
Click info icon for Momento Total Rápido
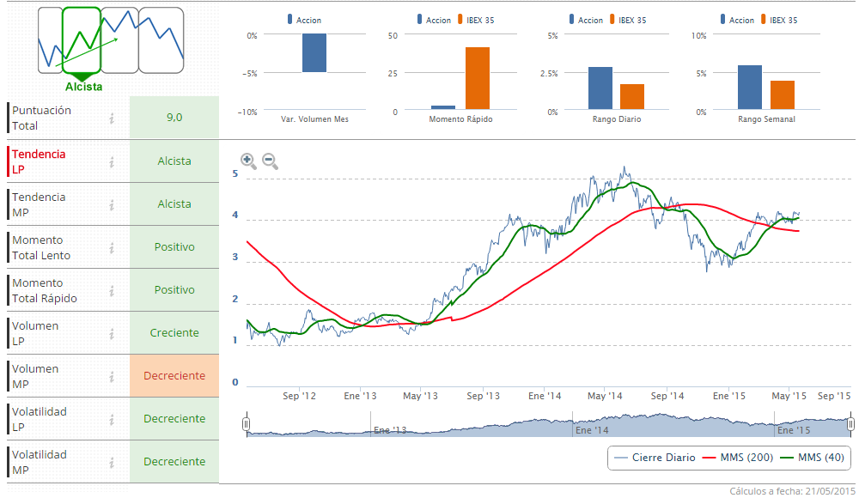[112, 290]
